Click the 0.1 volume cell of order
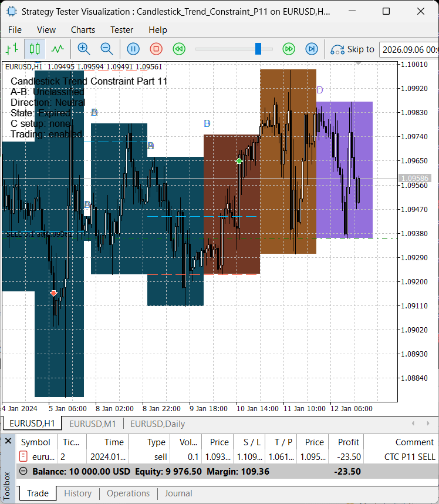Screen dimensions: 439x504 (193, 457)
